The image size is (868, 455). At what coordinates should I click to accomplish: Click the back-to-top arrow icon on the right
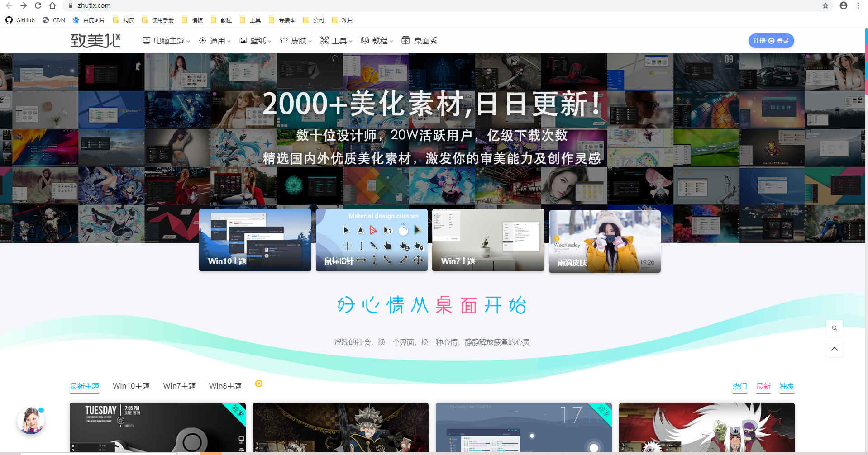coord(834,349)
